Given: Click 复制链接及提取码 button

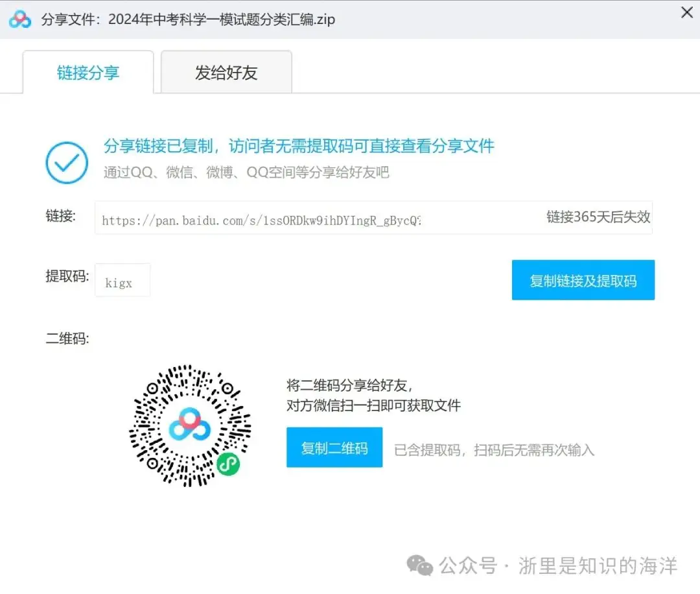Looking at the screenshot, I should coord(583,280).
